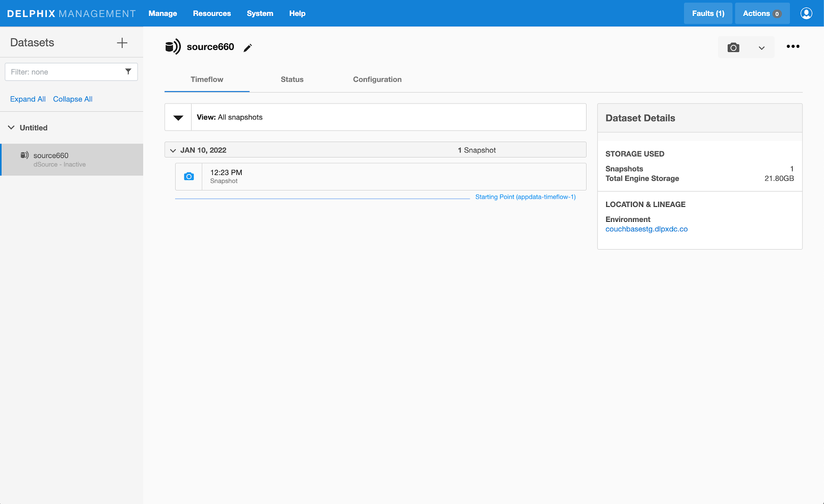Switch to the Status tab
Viewport: 824px width, 504px height.
(291, 79)
